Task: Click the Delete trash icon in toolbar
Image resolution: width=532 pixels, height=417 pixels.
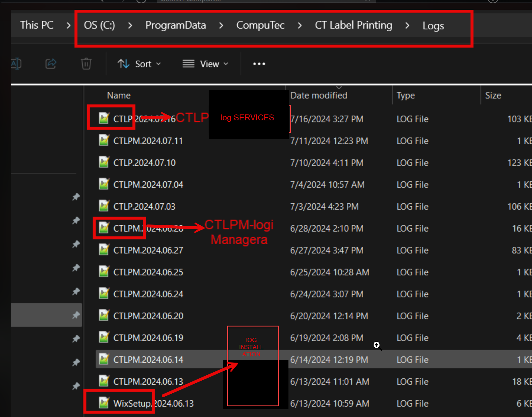Action: pos(85,64)
